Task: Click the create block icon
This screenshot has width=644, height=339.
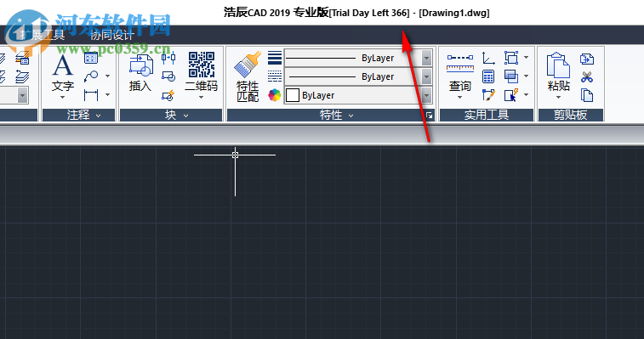Action: 168,76
